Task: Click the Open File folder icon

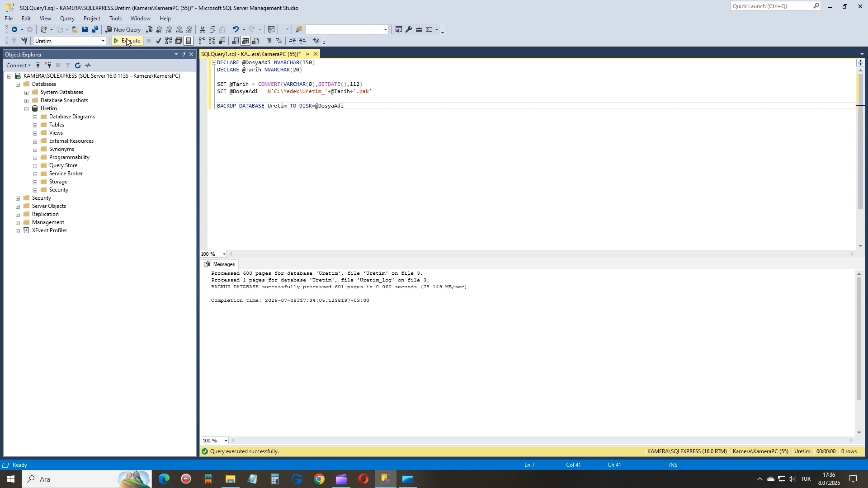Action: 75,29
